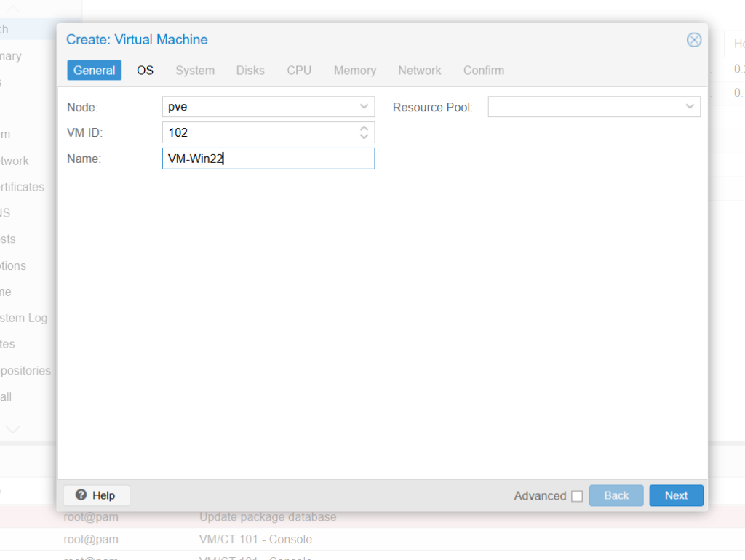745x560 pixels.
Task: Enable the Advanced checkbox
Action: coord(577,496)
